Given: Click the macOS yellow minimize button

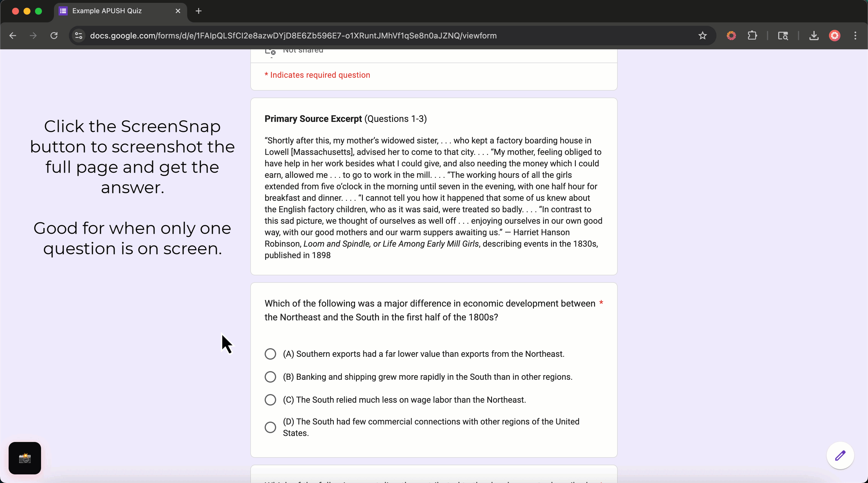Looking at the screenshot, I should click(27, 11).
